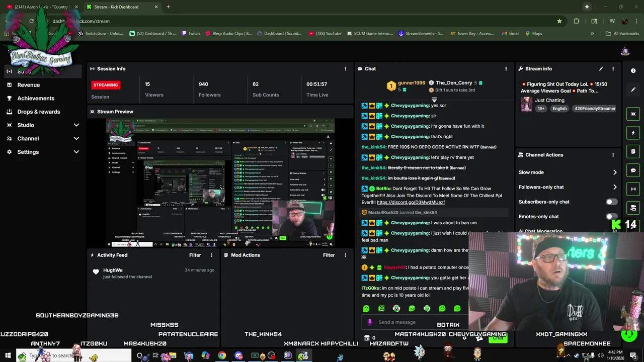Click the green Chat send button
The width and height of the screenshot is (644, 362).
[x=498, y=338]
